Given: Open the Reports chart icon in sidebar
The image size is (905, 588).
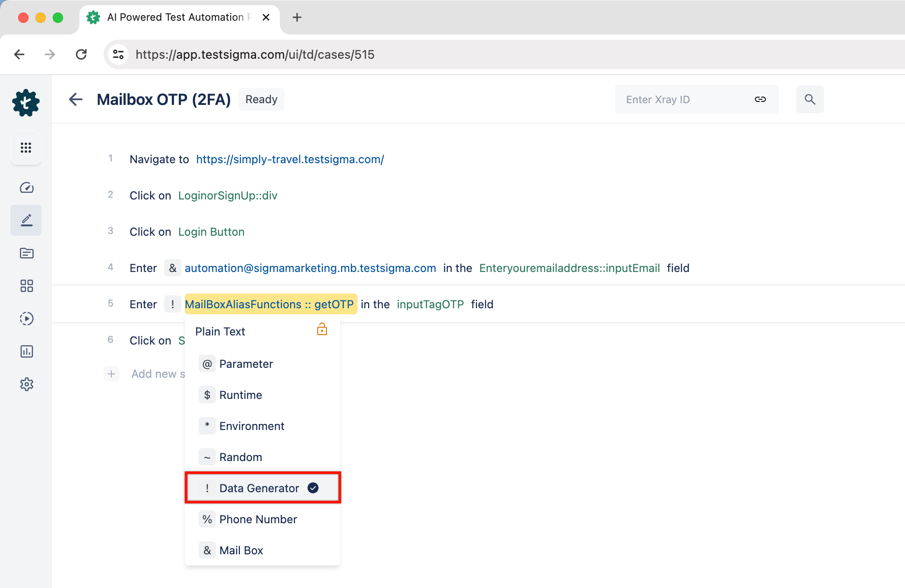Looking at the screenshot, I should click(x=26, y=351).
